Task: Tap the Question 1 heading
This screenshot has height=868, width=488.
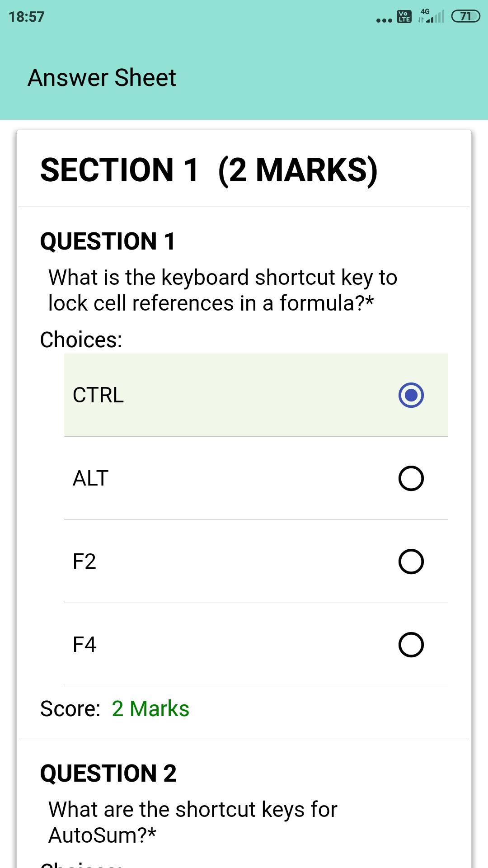Action: (x=108, y=241)
